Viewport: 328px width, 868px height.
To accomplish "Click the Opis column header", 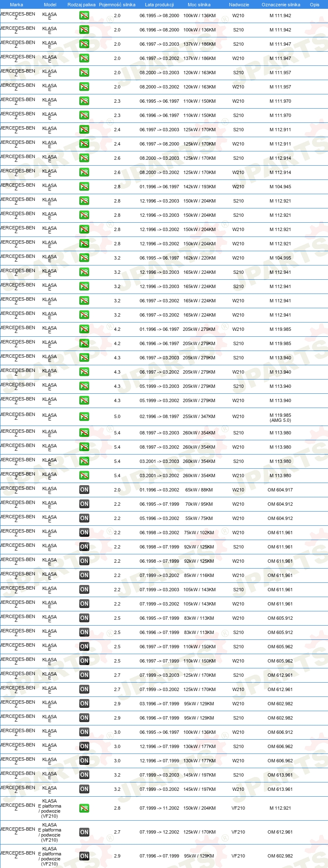I will pyautogui.click(x=315, y=5).
